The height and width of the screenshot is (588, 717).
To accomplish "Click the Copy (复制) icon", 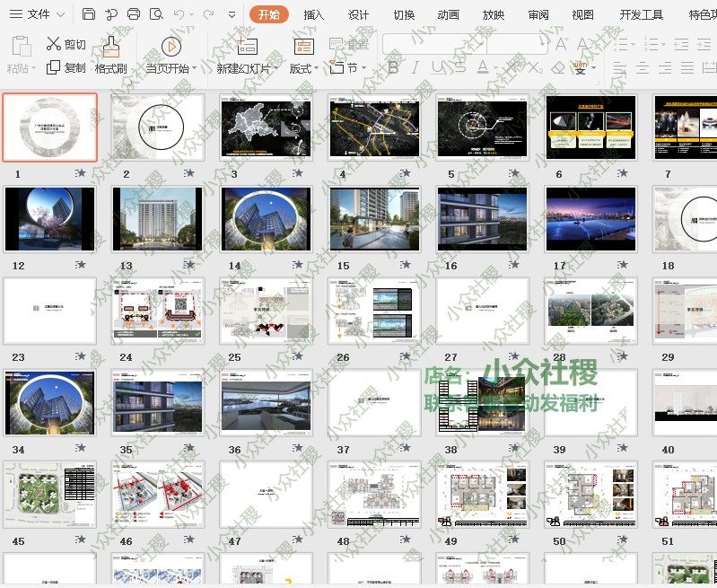I will click(53, 67).
